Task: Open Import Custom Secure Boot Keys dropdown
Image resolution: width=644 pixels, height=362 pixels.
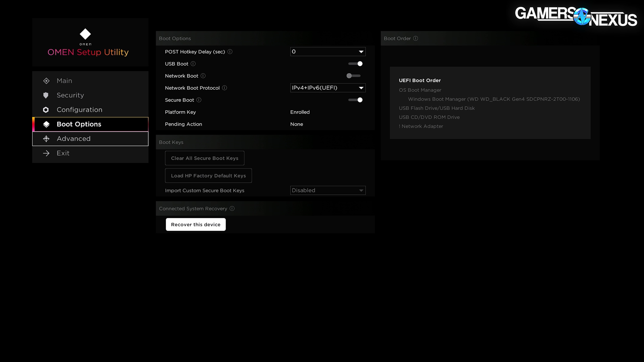Action: click(328, 190)
